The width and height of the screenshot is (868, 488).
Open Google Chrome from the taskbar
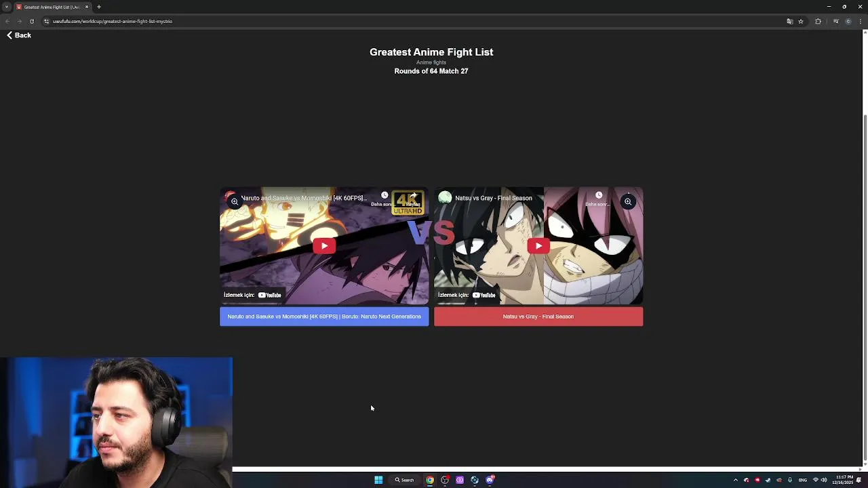click(x=430, y=480)
